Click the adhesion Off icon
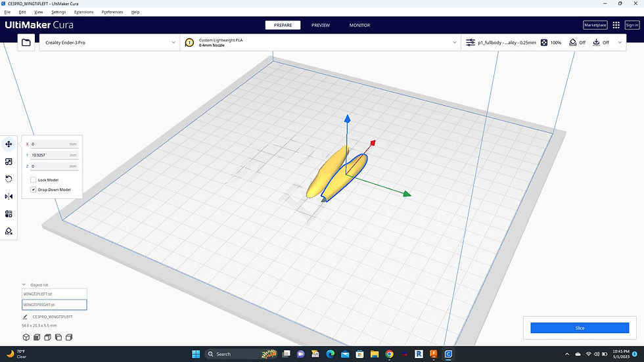 tap(597, 42)
